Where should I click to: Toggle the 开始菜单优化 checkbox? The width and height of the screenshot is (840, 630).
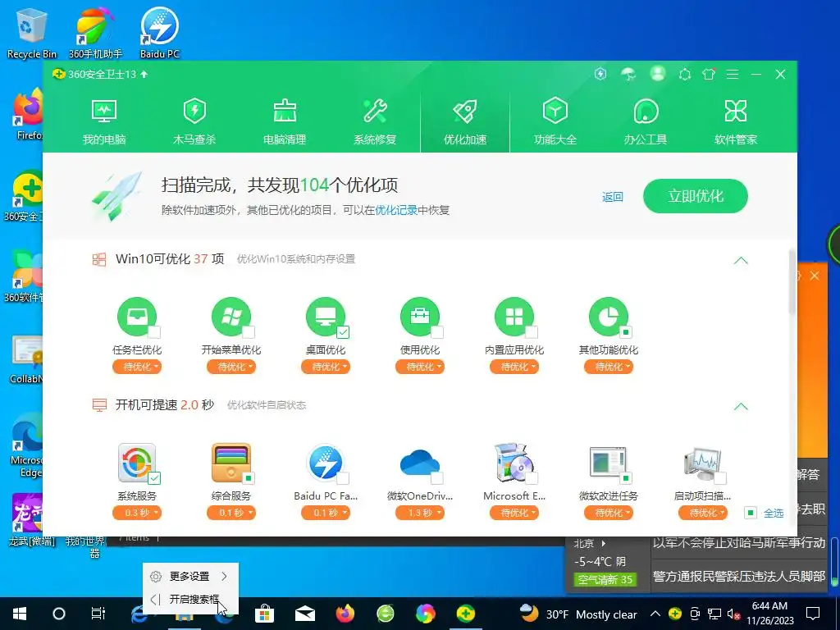248,332
